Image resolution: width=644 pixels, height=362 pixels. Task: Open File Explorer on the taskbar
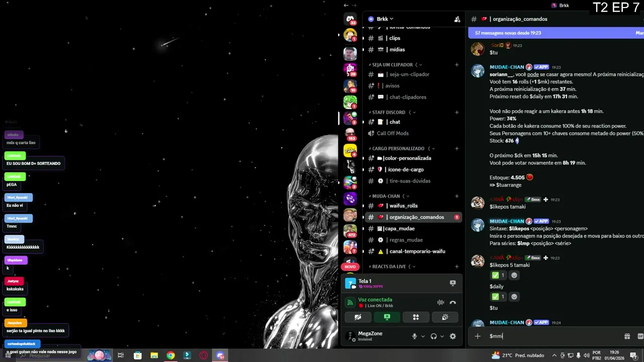154,355
